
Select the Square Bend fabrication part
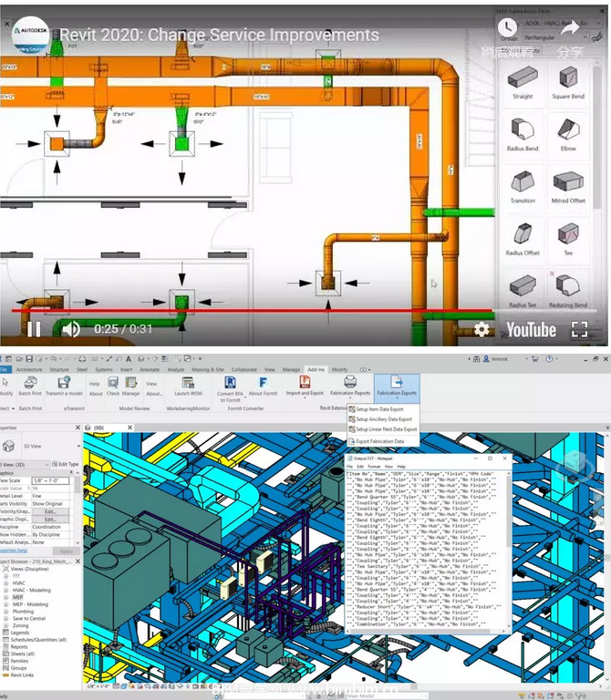[568, 83]
